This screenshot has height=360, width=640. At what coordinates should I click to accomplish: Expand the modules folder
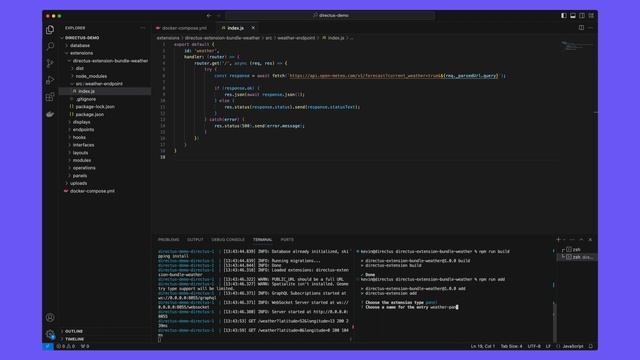(x=82, y=160)
